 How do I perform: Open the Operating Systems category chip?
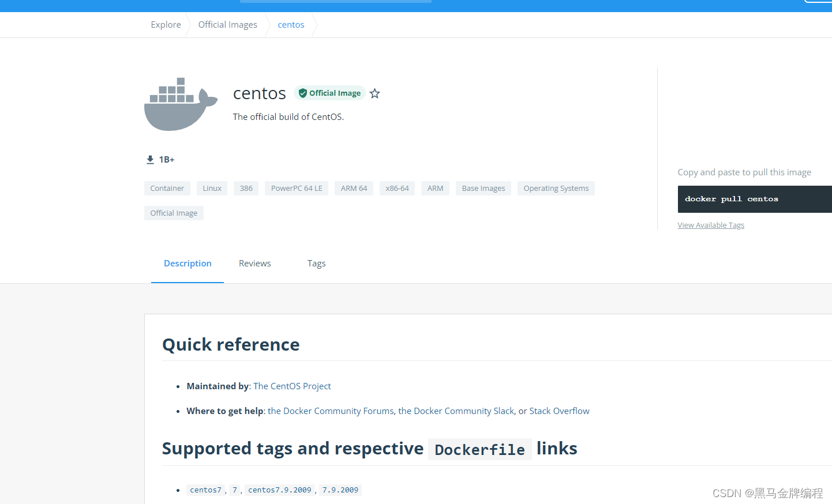pos(556,189)
